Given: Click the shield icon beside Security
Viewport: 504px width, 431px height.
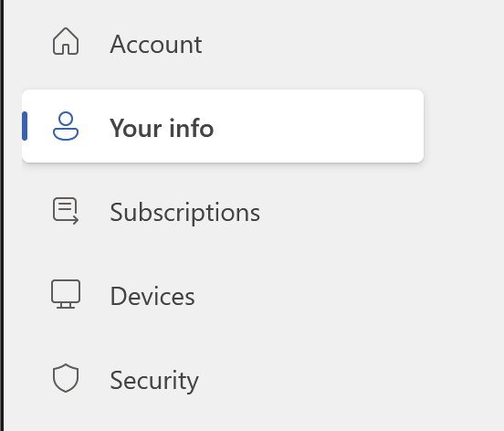Looking at the screenshot, I should coord(66,378).
